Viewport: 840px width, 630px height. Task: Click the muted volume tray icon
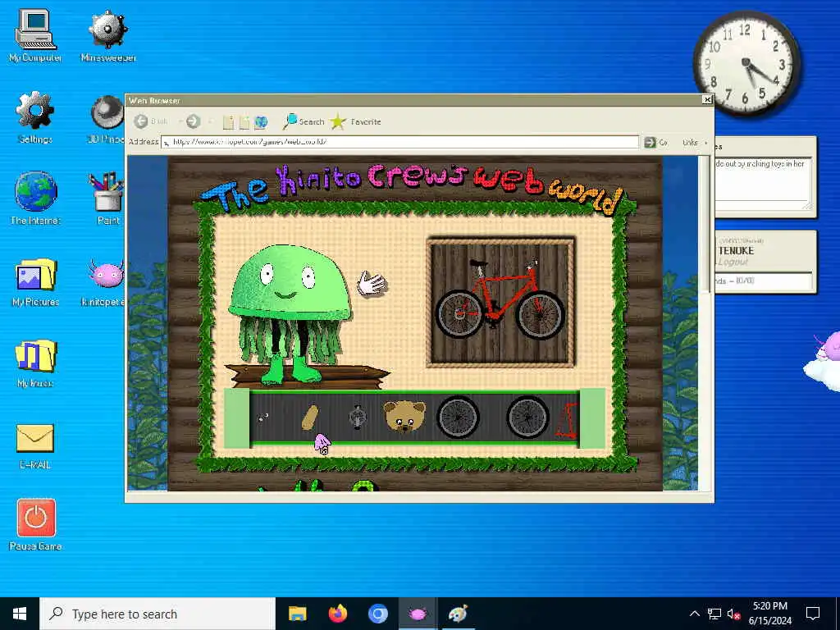(733, 614)
